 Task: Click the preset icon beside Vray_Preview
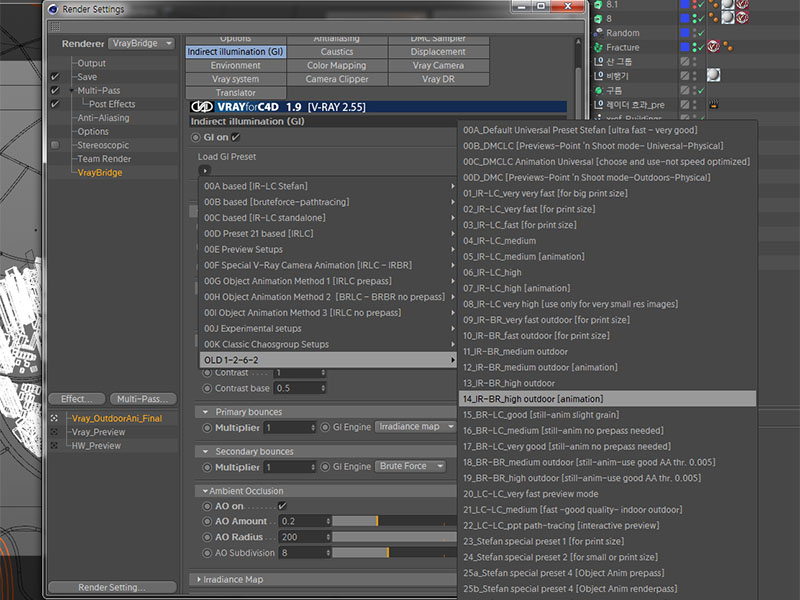(54, 432)
